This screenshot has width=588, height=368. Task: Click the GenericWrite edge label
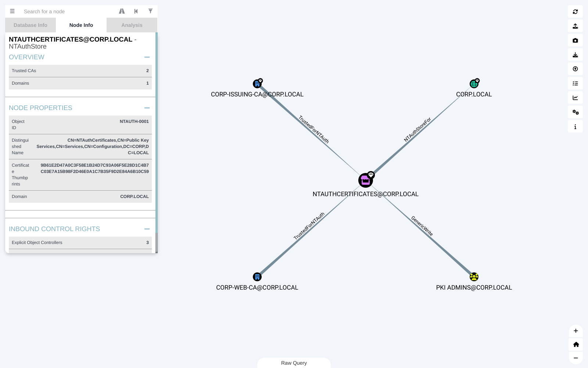[x=422, y=226]
